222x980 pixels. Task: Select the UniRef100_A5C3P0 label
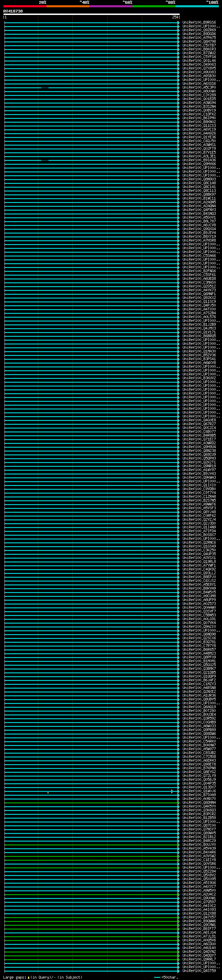click(199, 88)
